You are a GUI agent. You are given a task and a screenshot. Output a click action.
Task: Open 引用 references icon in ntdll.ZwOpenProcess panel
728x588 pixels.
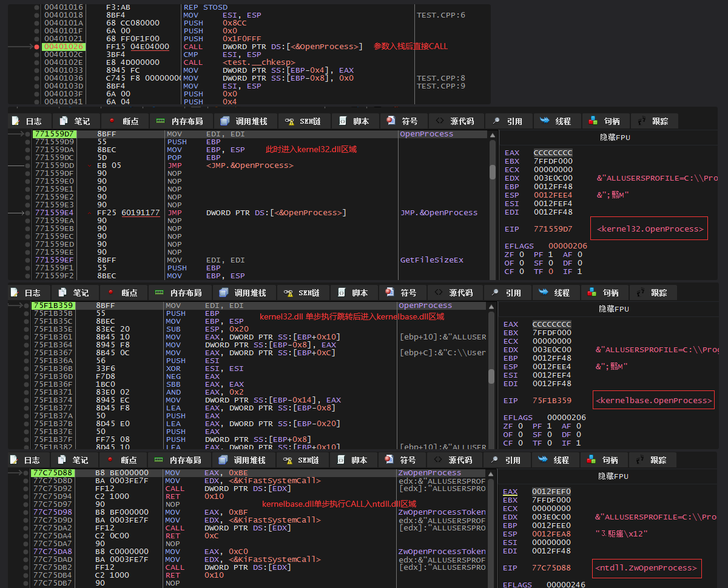[x=494, y=460]
